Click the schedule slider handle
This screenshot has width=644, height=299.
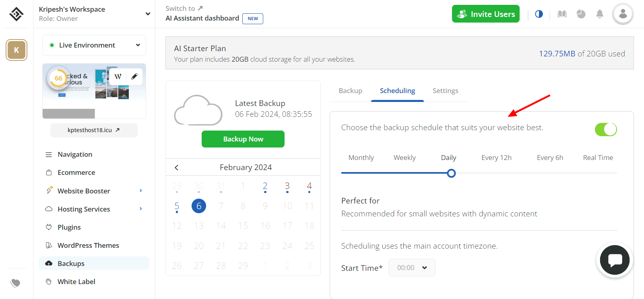pos(451,173)
